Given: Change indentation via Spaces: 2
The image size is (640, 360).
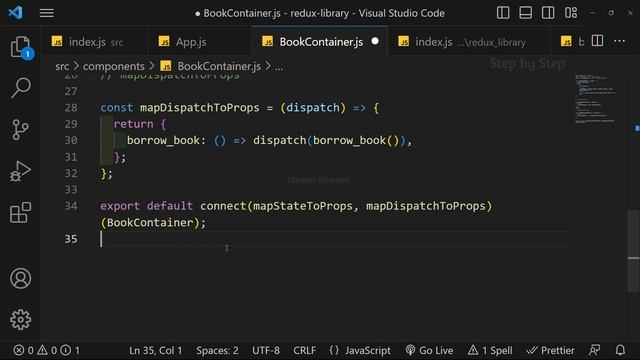Looking at the screenshot, I should 217,350.
